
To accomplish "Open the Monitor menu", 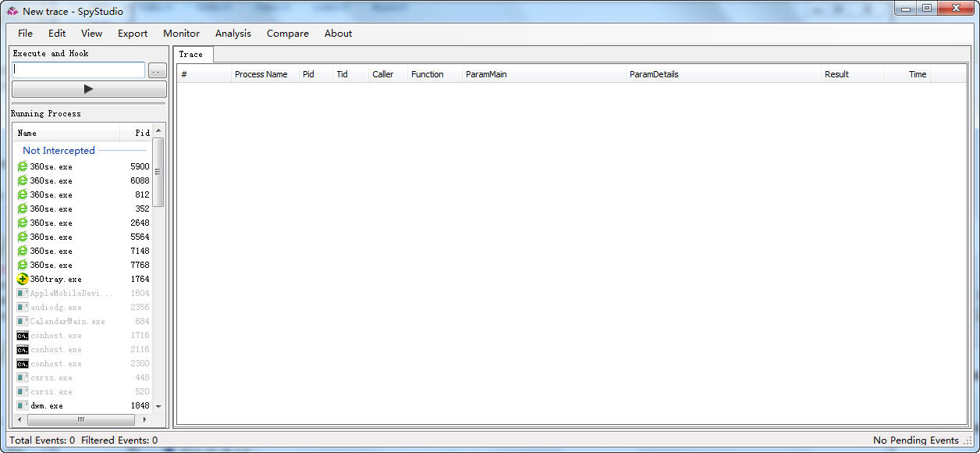I will click(181, 34).
